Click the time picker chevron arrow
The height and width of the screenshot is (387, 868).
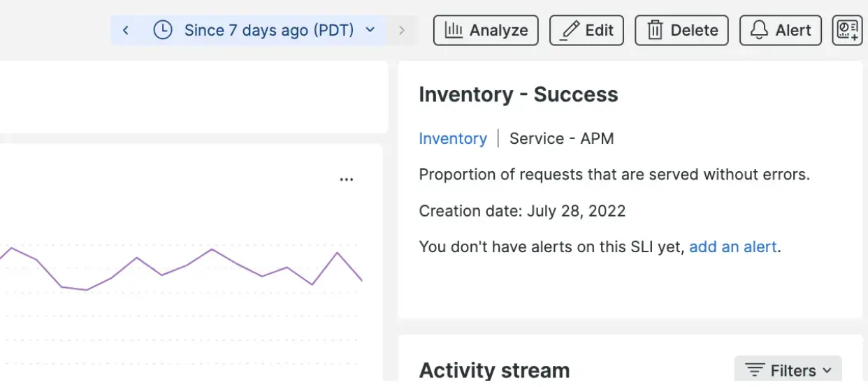click(370, 30)
